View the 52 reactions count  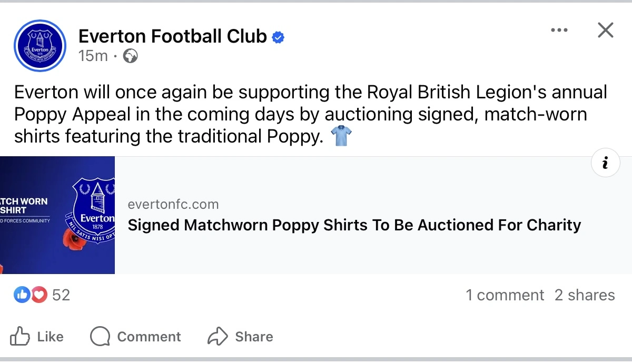tap(61, 295)
